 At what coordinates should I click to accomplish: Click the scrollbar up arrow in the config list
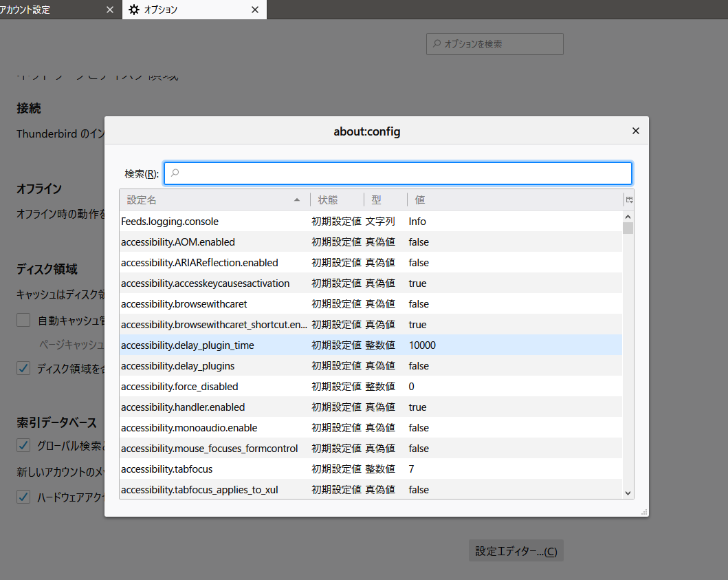(626, 215)
